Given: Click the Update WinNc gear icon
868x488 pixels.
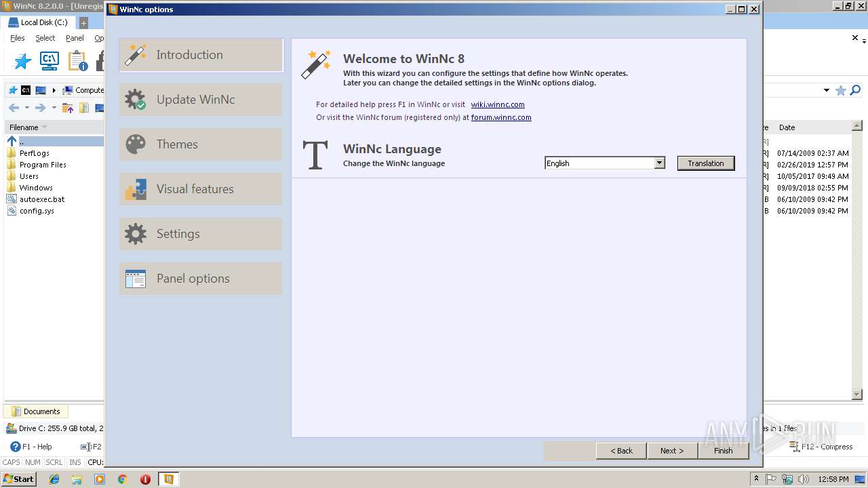Looking at the screenshot, I should click(x=136, y=100).
